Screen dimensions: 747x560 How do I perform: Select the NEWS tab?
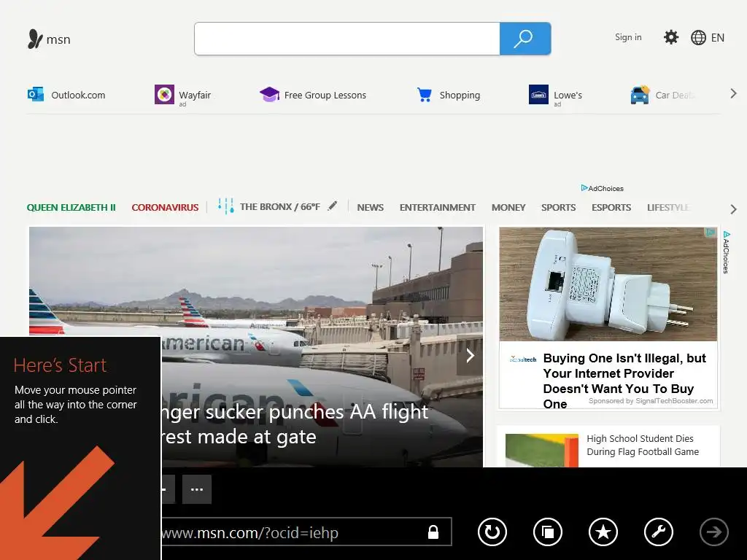point(370,208)
